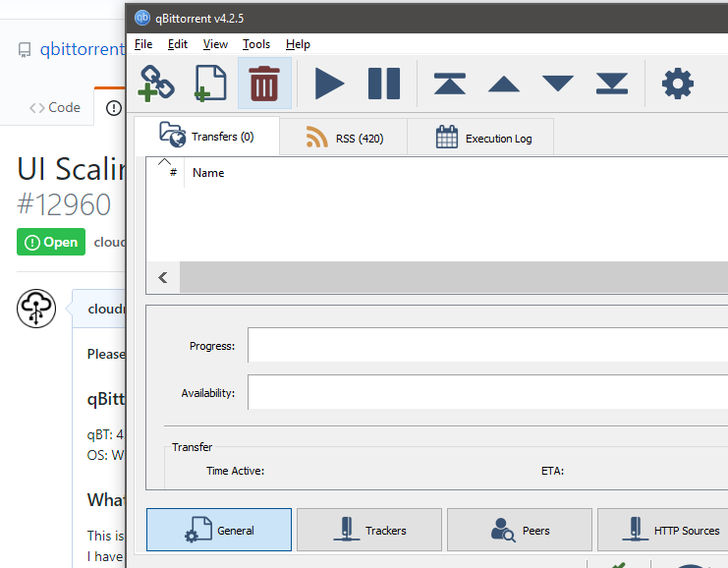Select the Peers properties button
The width and height of the screenshot is (728, 568).
pyautogui.click(x=520, y=530)
